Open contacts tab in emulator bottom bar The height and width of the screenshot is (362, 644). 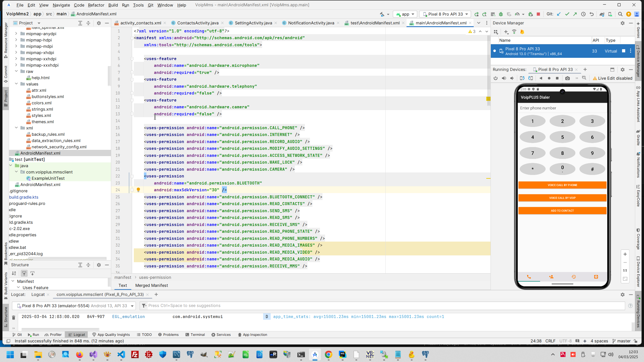click(551, 277)
